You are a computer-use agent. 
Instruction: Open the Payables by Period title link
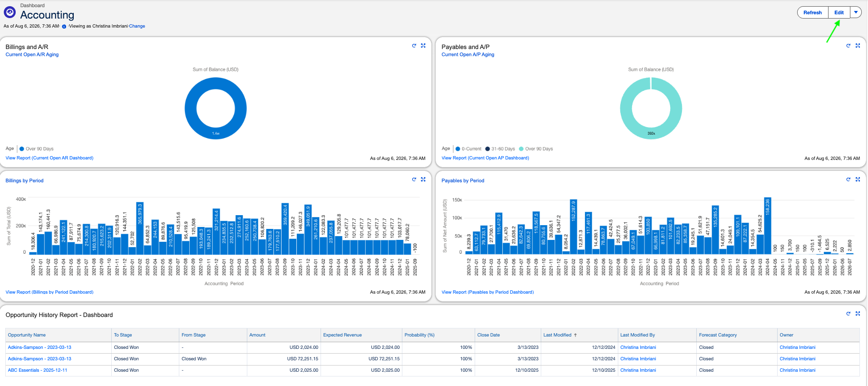463,181
